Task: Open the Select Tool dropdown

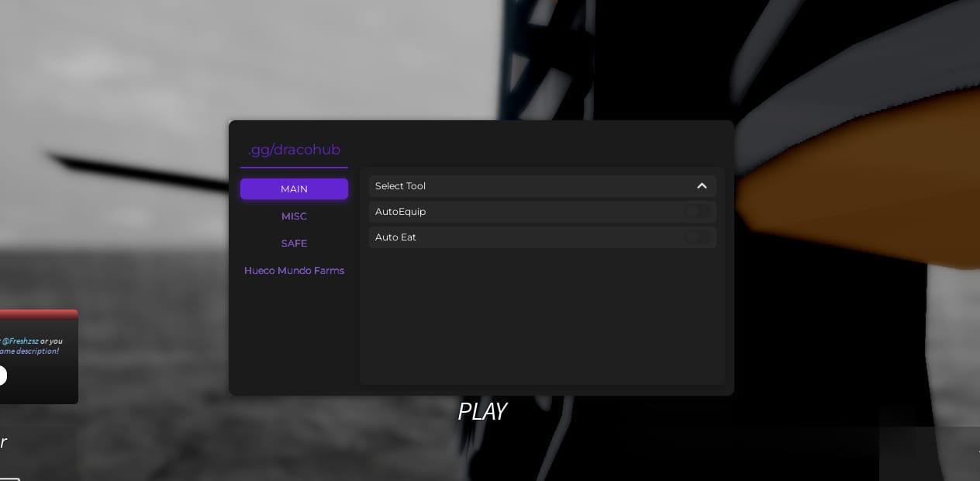Action: [x=542, y=185]
